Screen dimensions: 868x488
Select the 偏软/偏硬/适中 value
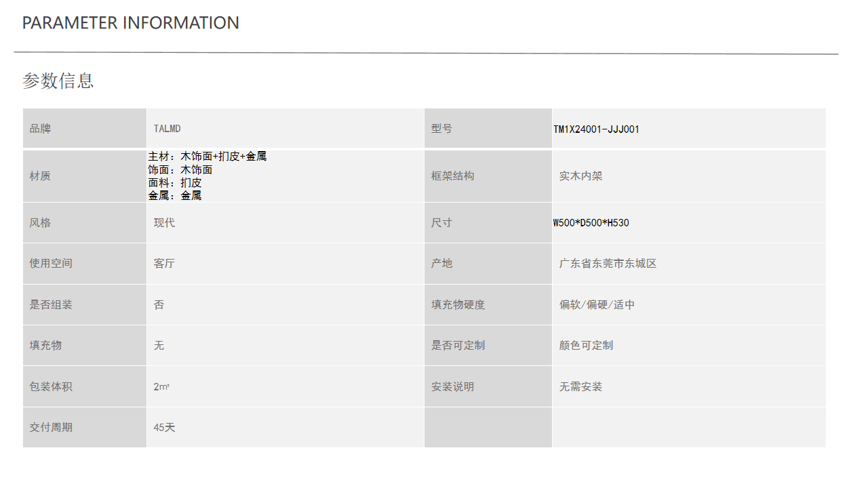pyautogui.click(x=597, y=305)
